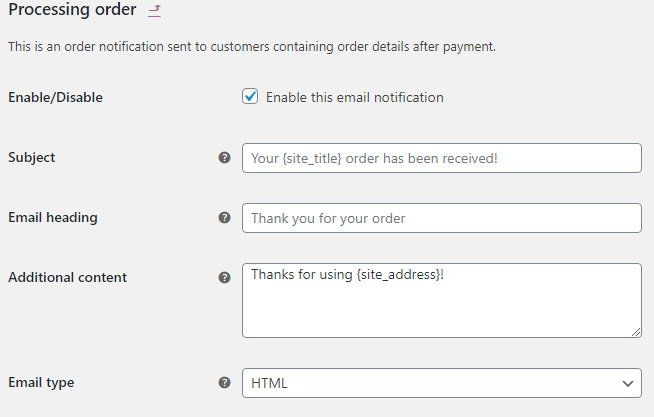Show help tooltip for Additional content
This screenshot has width=654, height=417.
pos(224,277)
